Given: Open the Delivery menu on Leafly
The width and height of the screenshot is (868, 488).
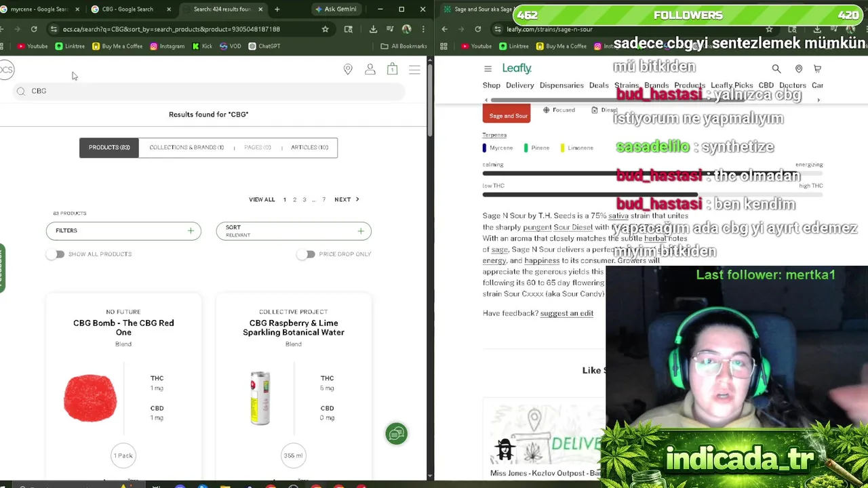Looking at the screenshot, I should click(x=520, y=85).
